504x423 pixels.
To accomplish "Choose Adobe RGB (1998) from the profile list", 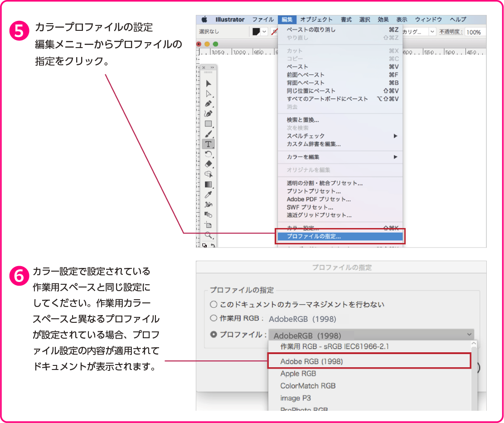I will (x=369, y=362).
